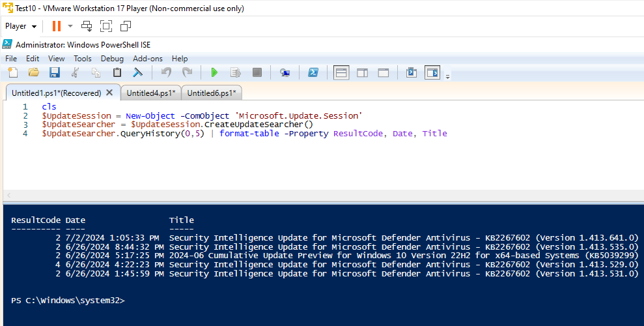Toggle the Command Add-on pane icon
Viewport: 644px width, 326px height.
pos(432,73)
